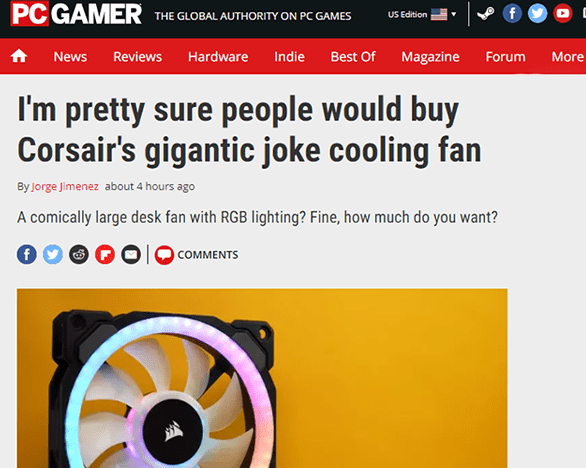Share article on Flipboard
Screen dimensions: 586x468
[x=105, y=255]
